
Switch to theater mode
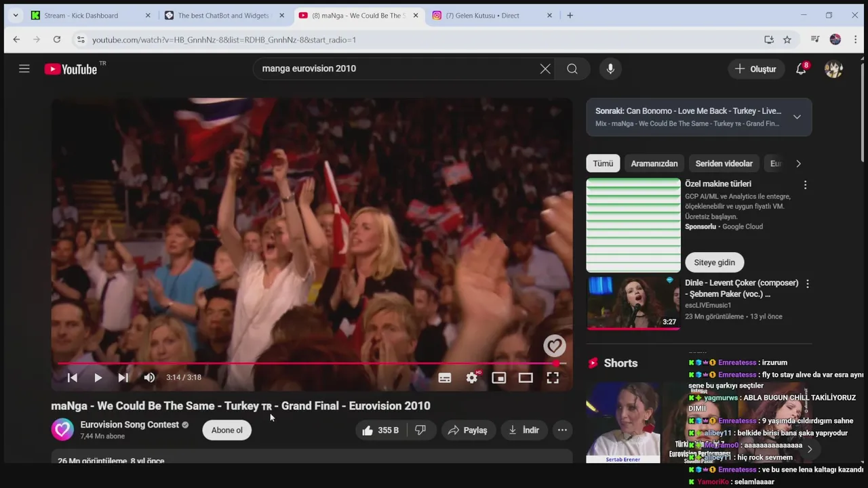(x=526, y=378)
